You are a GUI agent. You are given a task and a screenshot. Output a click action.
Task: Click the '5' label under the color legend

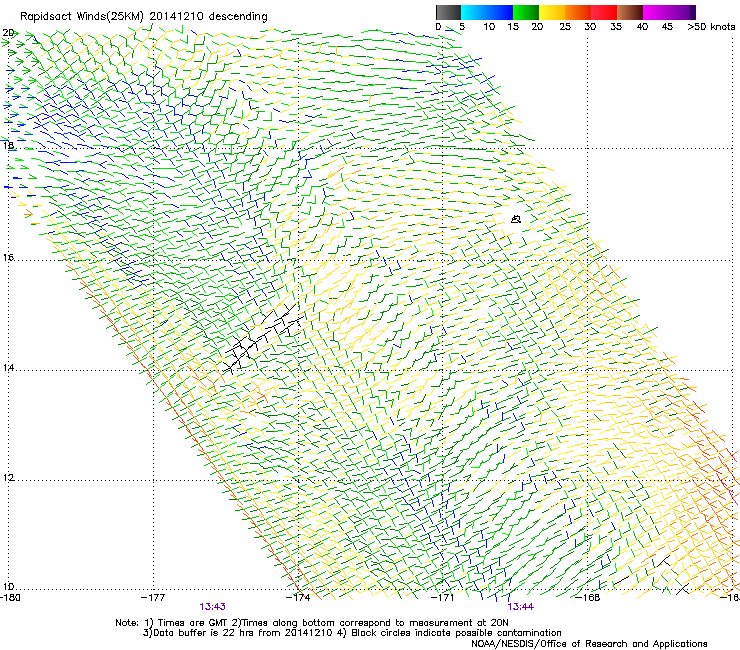462,27
